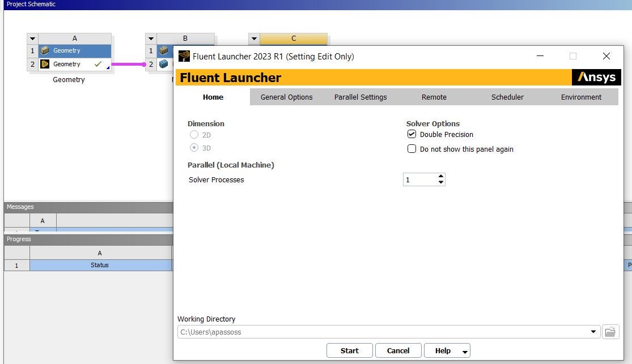Switch to the Home tab
Image resolution: width=632 pixels, height=364 pixels.
tap(213, 97)
